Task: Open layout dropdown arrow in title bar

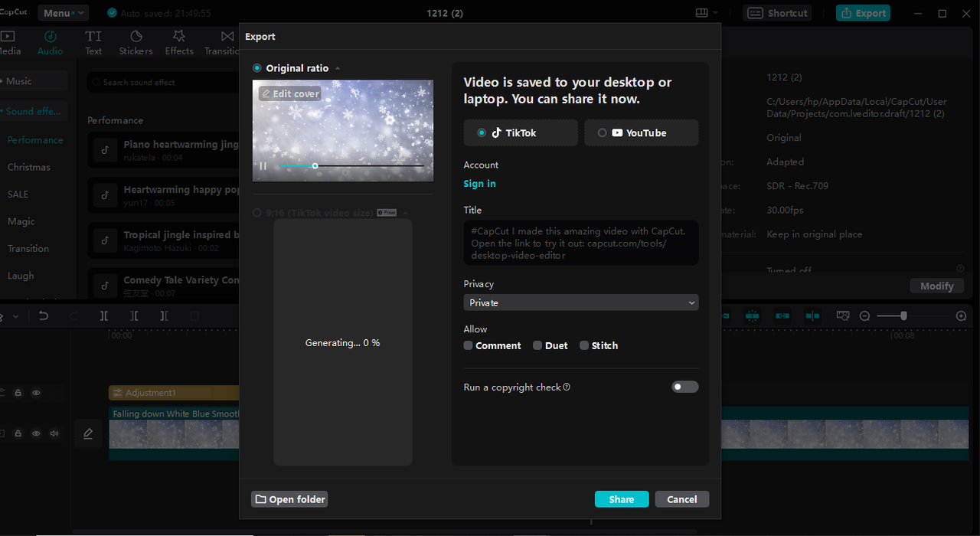Action: (x=715, y=13)
